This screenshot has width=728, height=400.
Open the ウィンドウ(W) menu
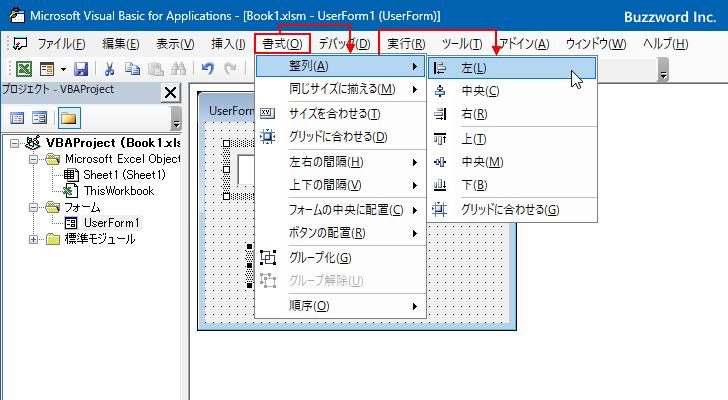pos(596,44)
